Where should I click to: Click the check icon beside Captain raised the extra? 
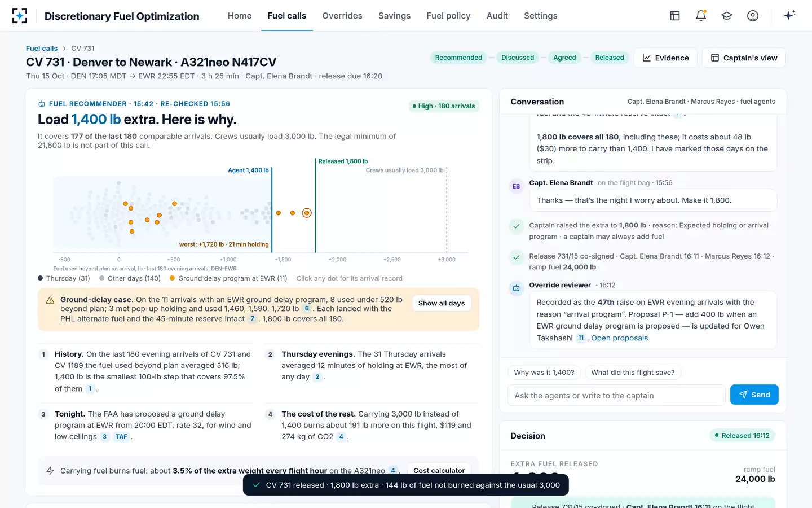[516, 226]
